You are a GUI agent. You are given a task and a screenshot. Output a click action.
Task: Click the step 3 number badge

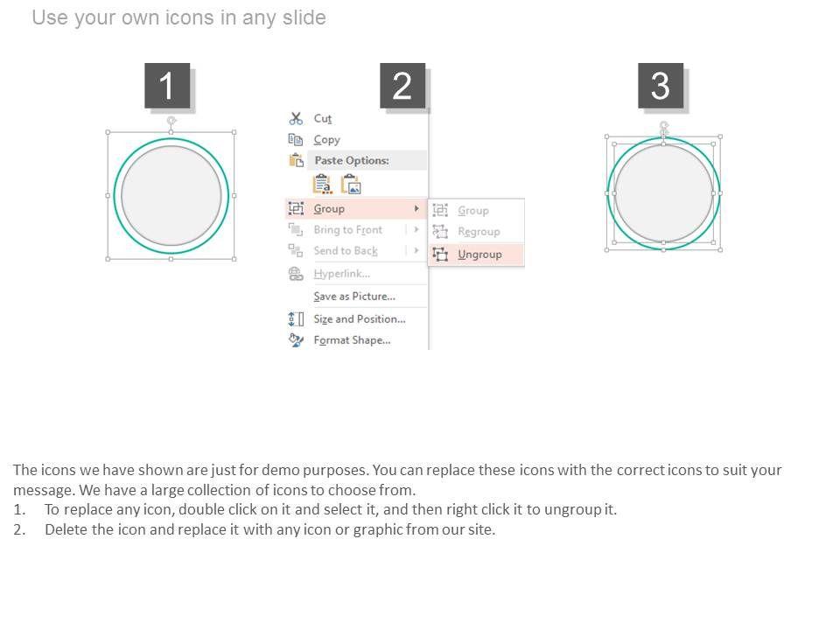click(660, 86)
